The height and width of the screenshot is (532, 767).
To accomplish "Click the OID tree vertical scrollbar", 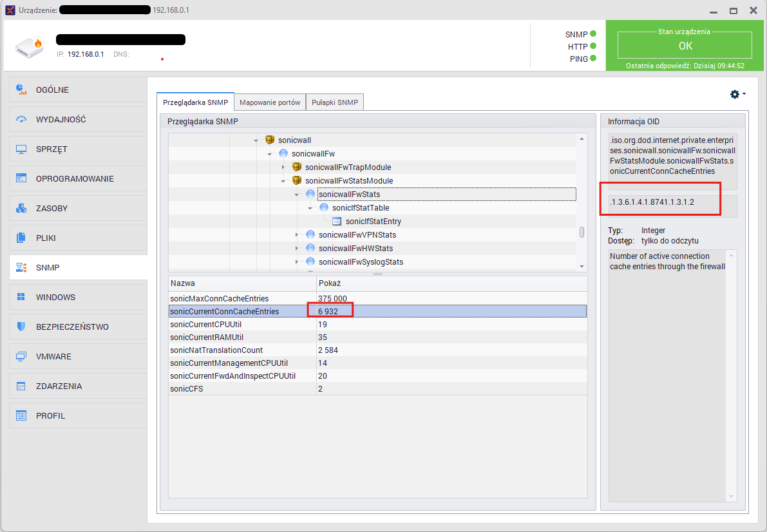I will click(582, 232).
